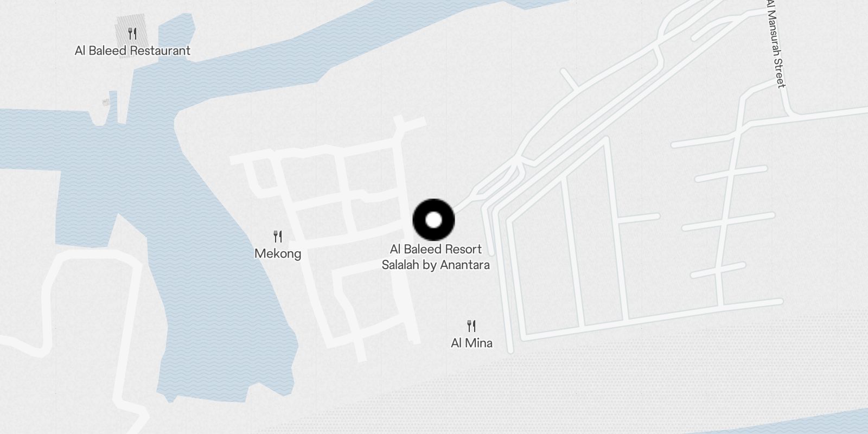The height and width of the screenshot is (434, 868).
Task: Open the Mekong restaurant icon
Action: click(278, 237)
